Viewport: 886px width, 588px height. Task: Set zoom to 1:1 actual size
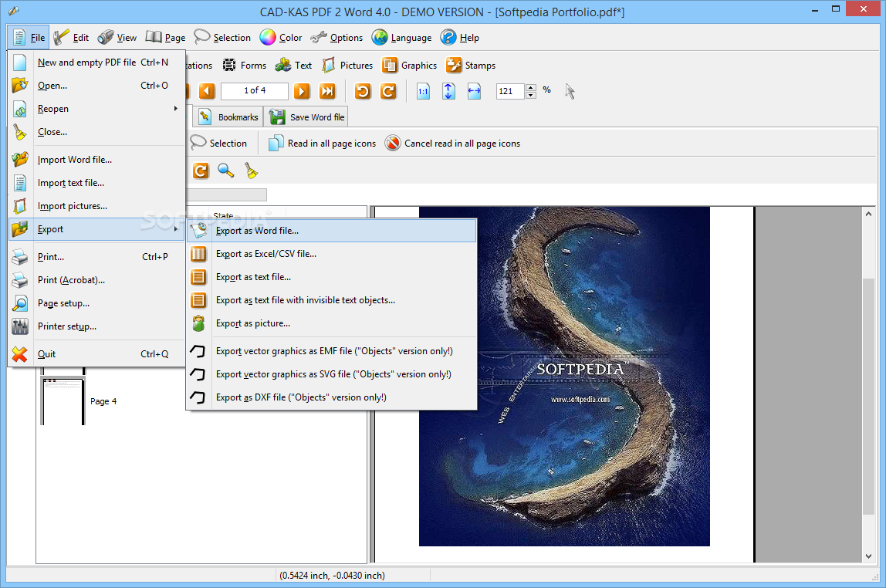[423, 91]
